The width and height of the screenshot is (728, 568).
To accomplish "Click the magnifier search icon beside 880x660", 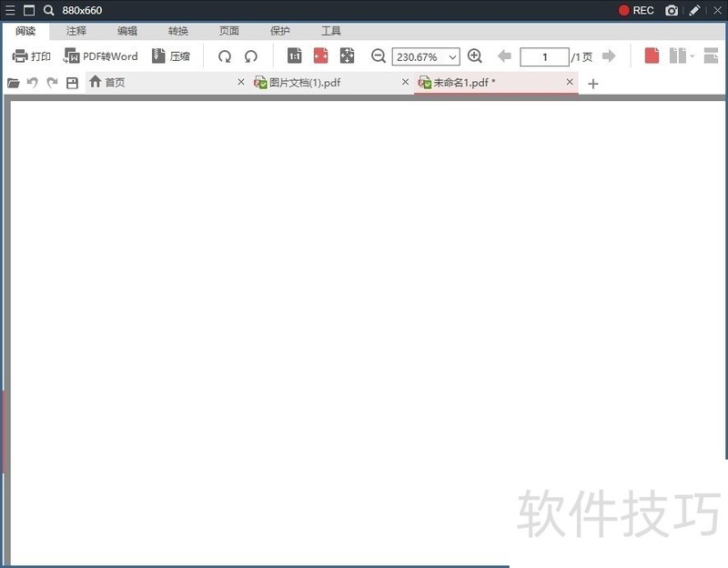I will 48,10.
